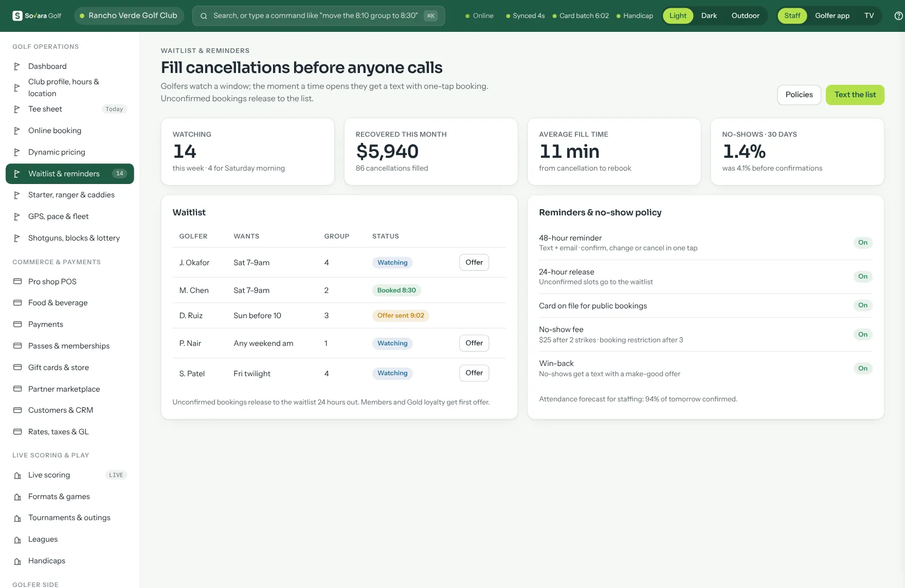Viewport: 905px width, 588px height.
Task: Toggle the Win-back switch
Action: 862,369
